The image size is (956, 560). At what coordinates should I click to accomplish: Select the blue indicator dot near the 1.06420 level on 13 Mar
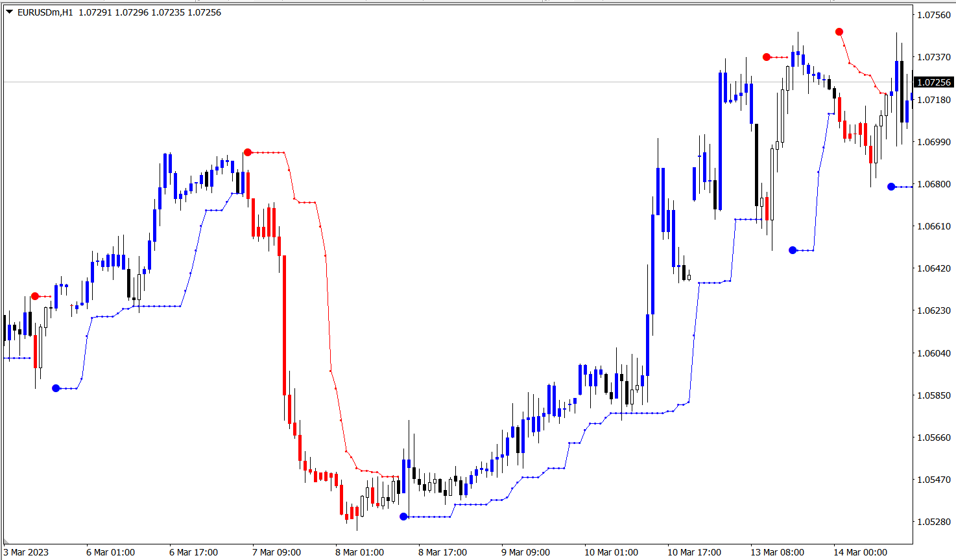[793, 250]
